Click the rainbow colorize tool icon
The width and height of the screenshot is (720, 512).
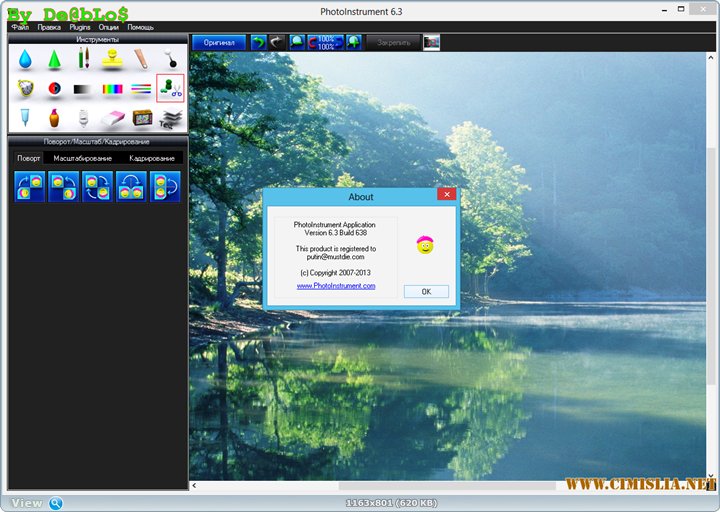coord(112,89)
